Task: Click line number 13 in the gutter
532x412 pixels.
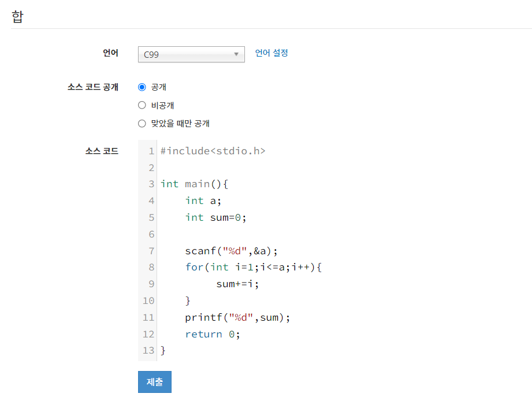Action: coord(148,350)
